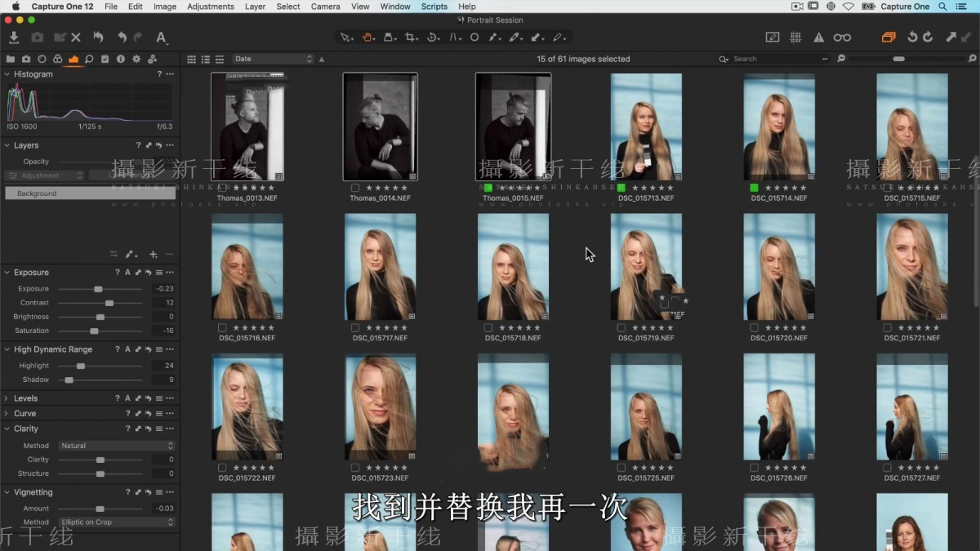Click the browser Search field
The height and width of the screenshot is (551, 980).
[773, 59]
